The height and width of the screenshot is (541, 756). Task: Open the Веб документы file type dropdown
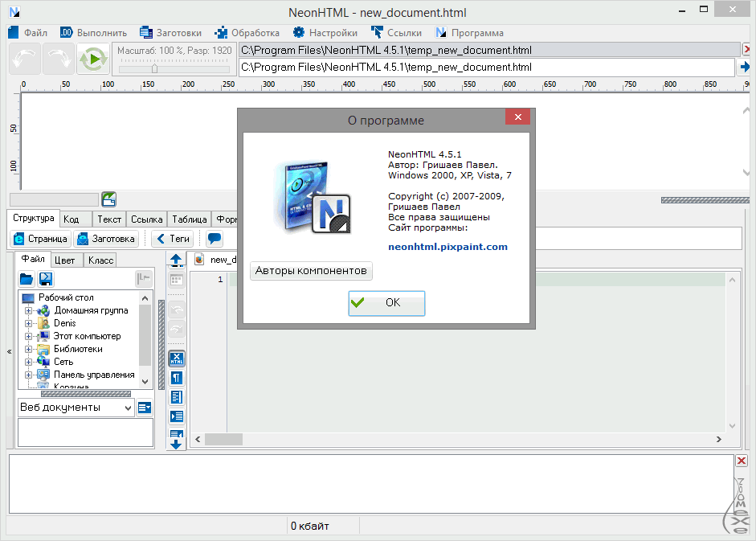129,408
